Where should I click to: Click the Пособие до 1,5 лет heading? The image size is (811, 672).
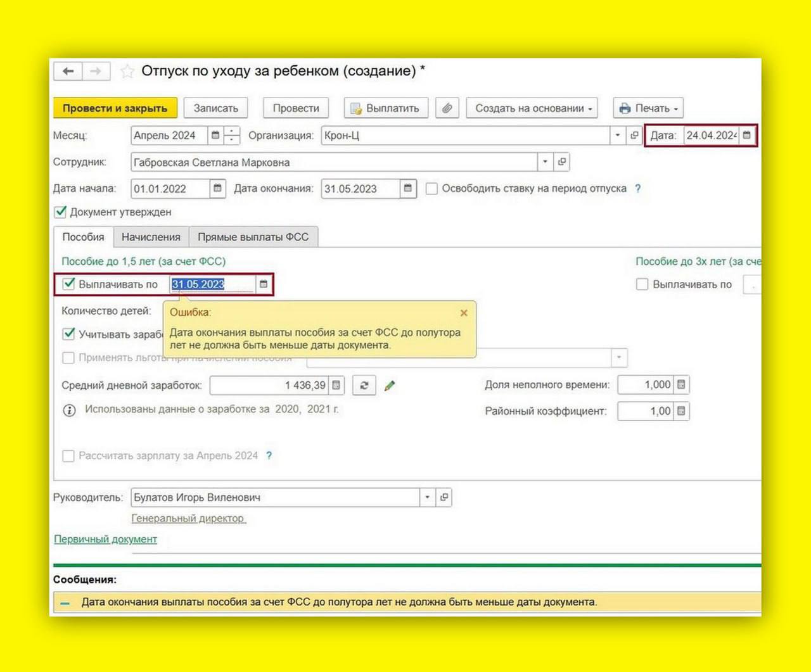[144, 261]
